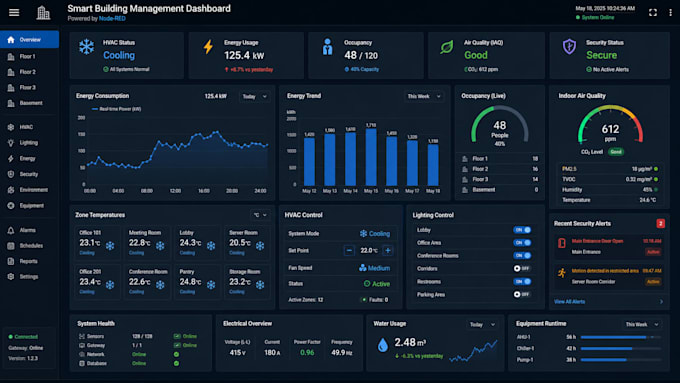The height and width of the screenshot is (383, 680).
Task: Click the Security Status shield icon
Action: (569, 47)
